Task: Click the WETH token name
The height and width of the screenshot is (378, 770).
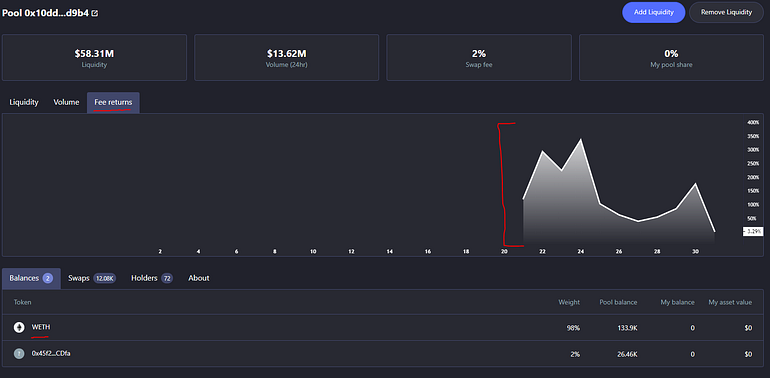Action: tap(41, 327)
